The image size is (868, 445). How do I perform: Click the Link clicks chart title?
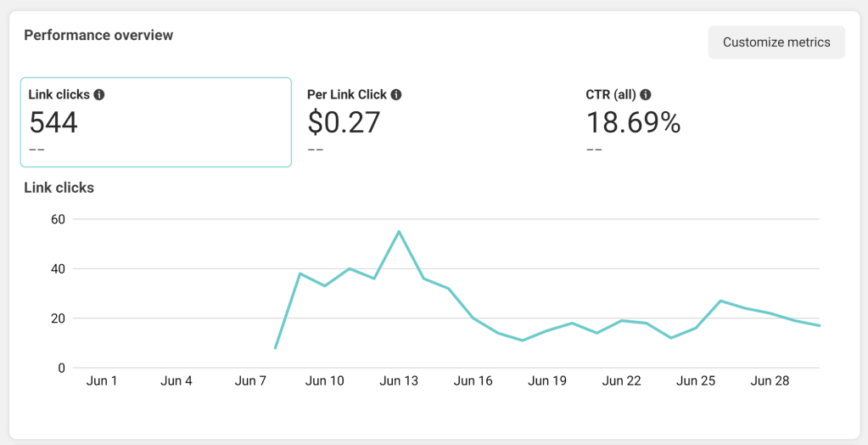click(x=59, y=188)
